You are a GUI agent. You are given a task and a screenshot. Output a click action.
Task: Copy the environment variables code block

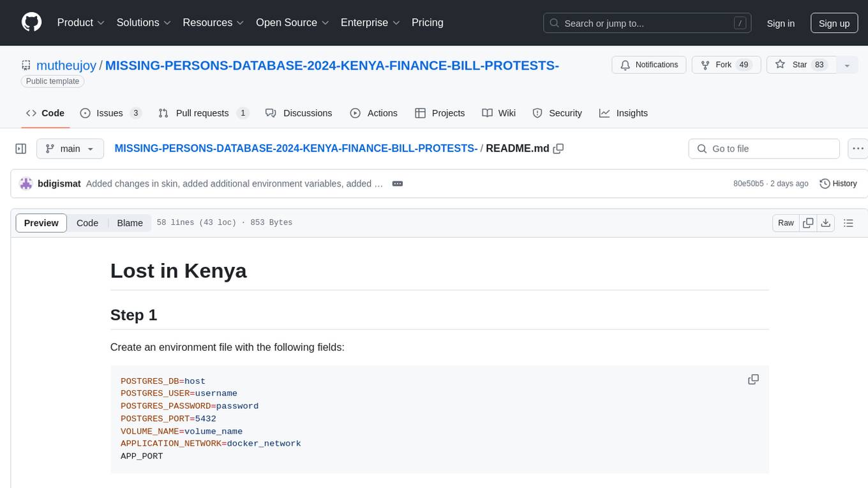pyautogui.click(x=753, y=379)
